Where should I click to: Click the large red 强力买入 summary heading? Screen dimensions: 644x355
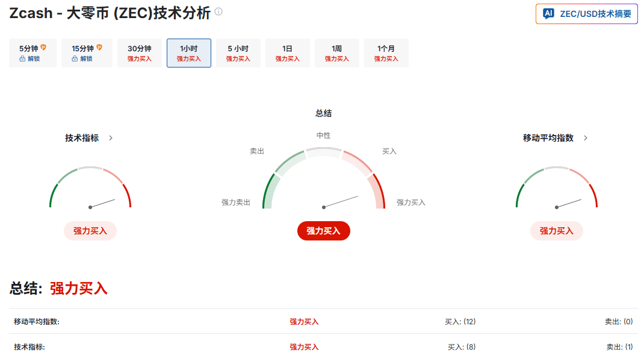[79, 288]
